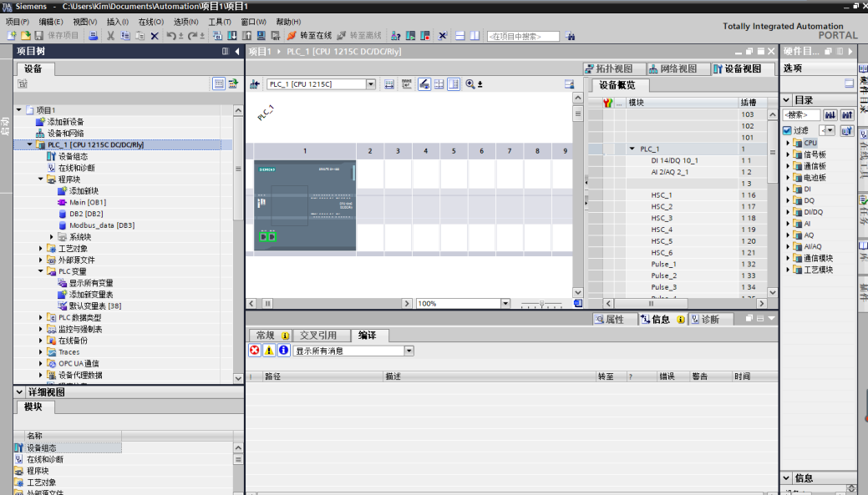Click the error message filter icon

tap(255, 350)
